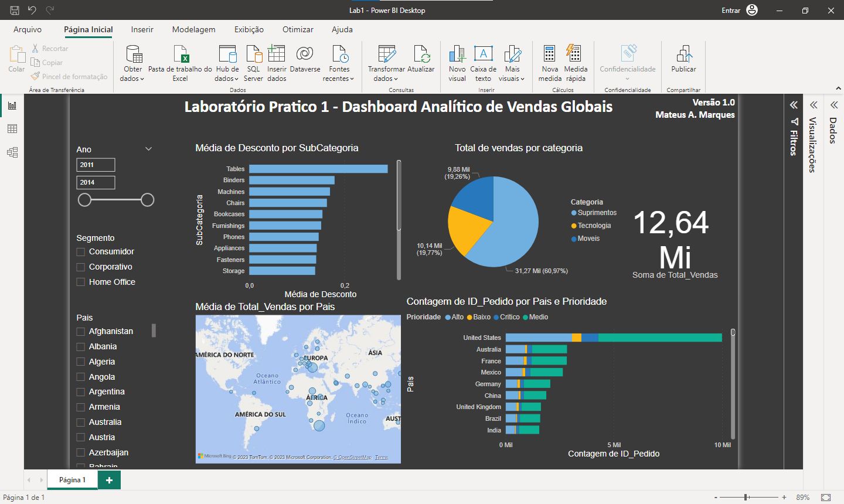The width and height of the screenshot is (844, 504).
Task: Click the Colar paste button
Action: (16, 60)
